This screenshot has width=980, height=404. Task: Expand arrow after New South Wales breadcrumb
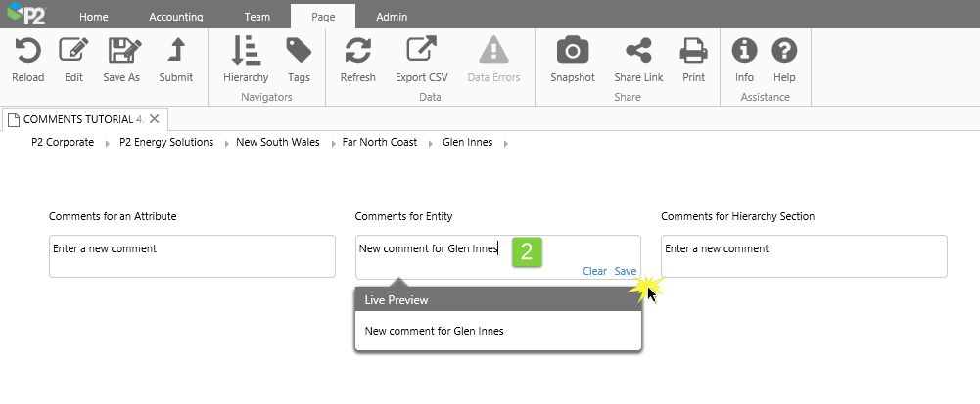333,143
